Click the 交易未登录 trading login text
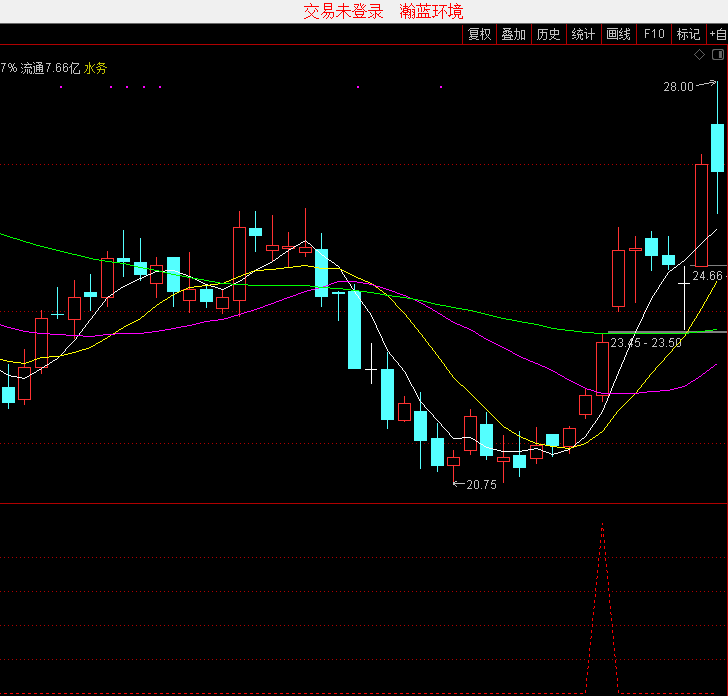This screenshot has height=696, width=728. coord(343,11)
